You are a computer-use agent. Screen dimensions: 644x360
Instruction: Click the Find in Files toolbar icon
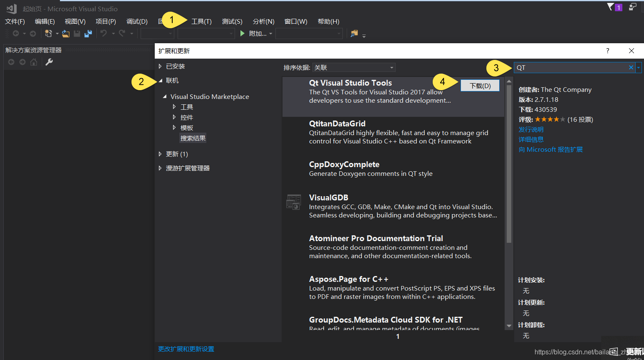tap(354, 33)
